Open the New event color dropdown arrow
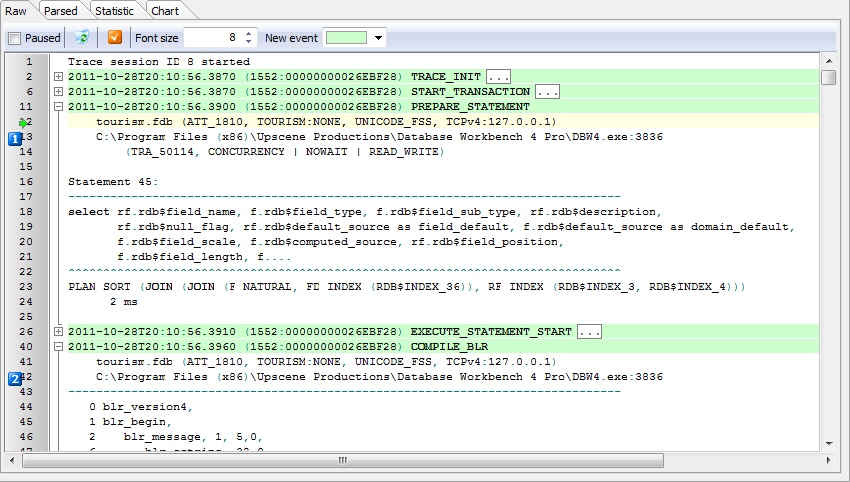Image resolution: width=850 pixels, height=482 pixels. [x=378, y=38]
